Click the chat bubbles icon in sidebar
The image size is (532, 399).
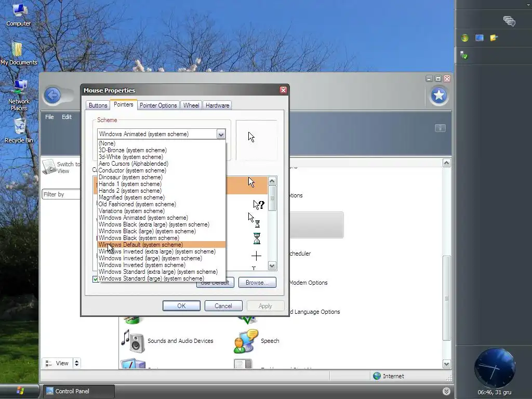(x=509, y=21)
